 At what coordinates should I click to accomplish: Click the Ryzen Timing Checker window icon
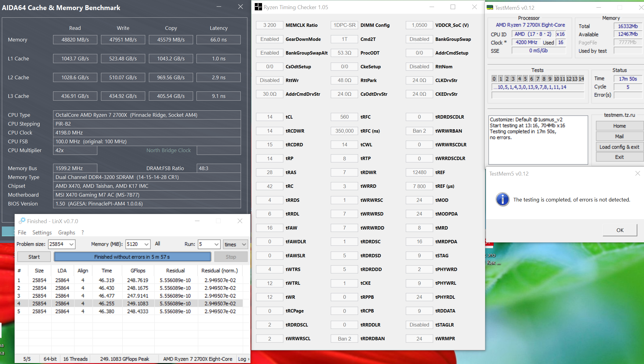[x=258, y=7]
